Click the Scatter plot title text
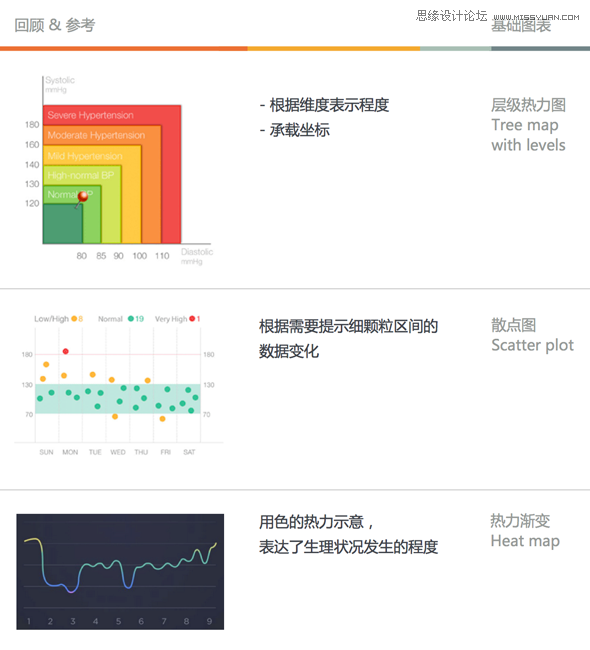Image resolution: width=590 pixels, height=650 pixels. pyautogui.click(x=533, y=345)
